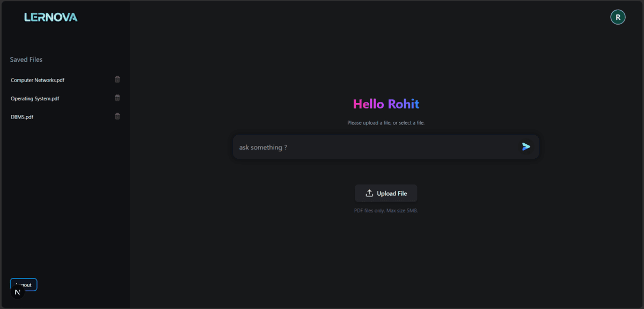Image resolution: width=644 pixels, height=309 pixels.
Task: Click the LERNOVA logo
Action: click(51, 17)
